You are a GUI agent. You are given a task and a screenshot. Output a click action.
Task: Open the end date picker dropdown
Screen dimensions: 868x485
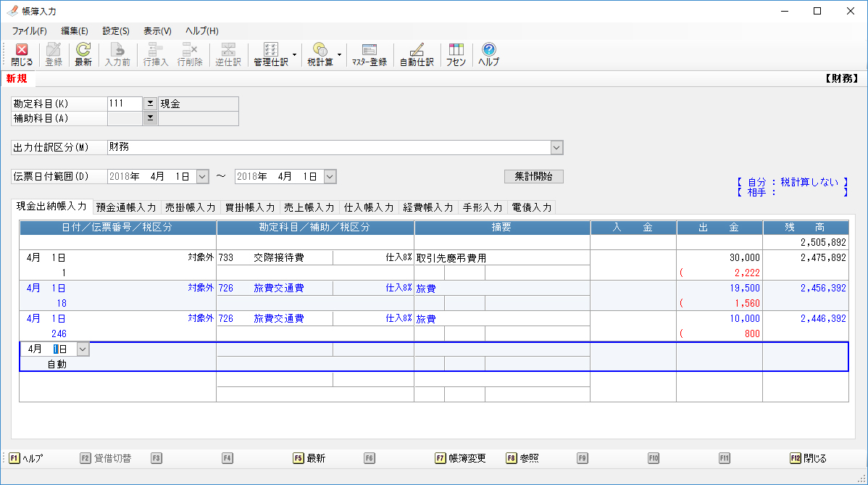[330, 177]
